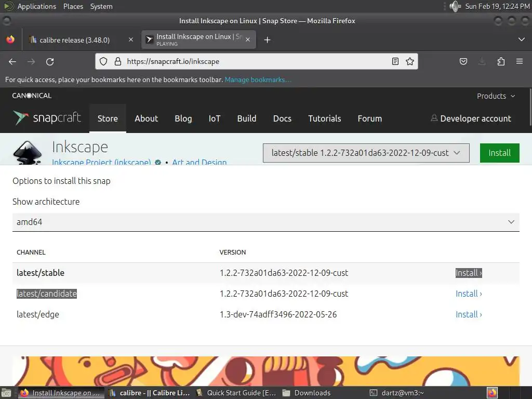Screen dimensions: 532x399
Task: Switch to dartz@vm3 terminal taskbar window
Action: 397,393
